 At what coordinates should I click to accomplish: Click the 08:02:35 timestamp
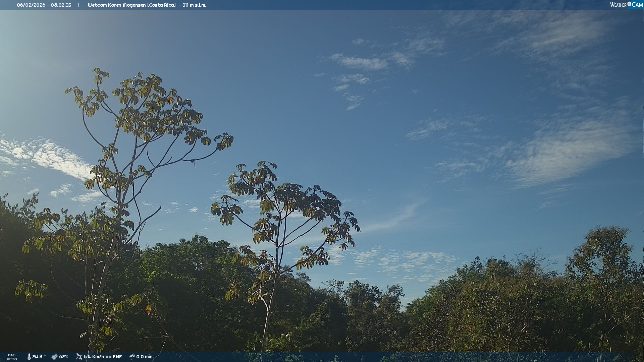61,5
